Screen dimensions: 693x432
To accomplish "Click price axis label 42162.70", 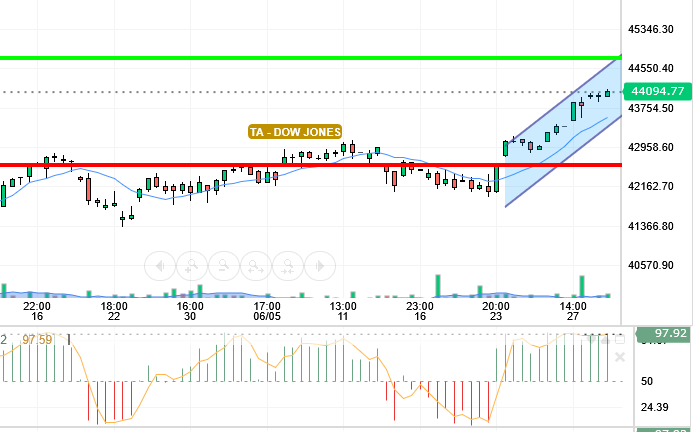I will 651,186.
